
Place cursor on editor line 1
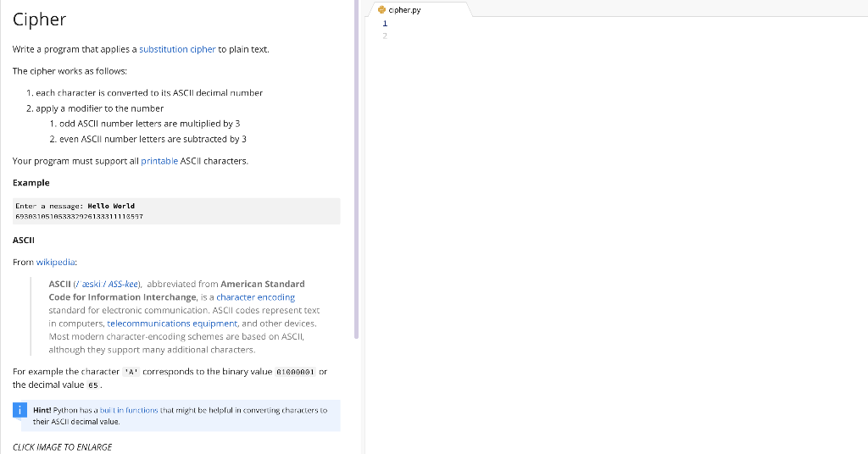click(626, 24)
